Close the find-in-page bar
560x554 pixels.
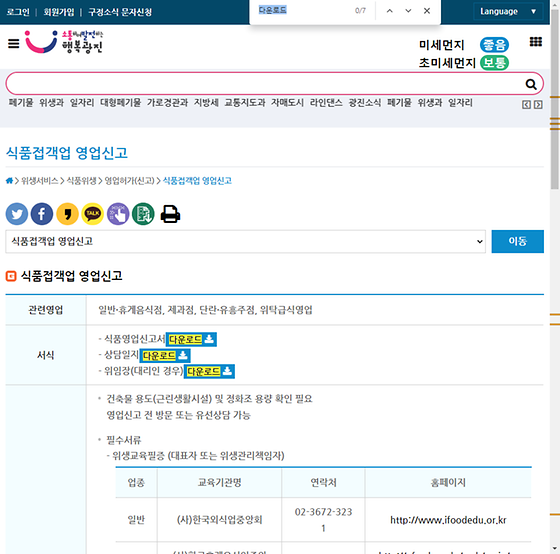[427, 11]
